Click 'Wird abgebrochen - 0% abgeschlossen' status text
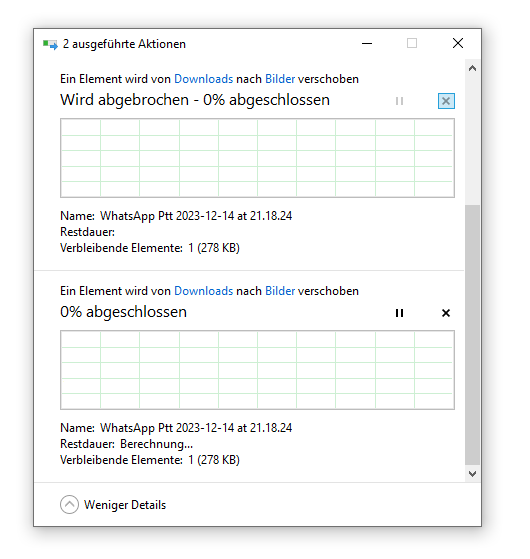 [195, 100]
